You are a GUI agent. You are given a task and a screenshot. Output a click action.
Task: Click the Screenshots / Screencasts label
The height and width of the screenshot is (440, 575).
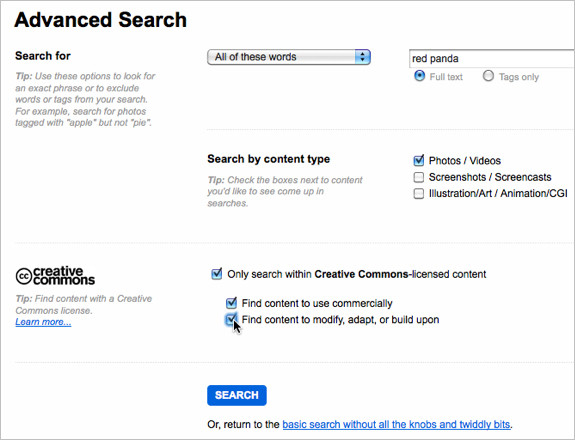(x=490, y=177)
